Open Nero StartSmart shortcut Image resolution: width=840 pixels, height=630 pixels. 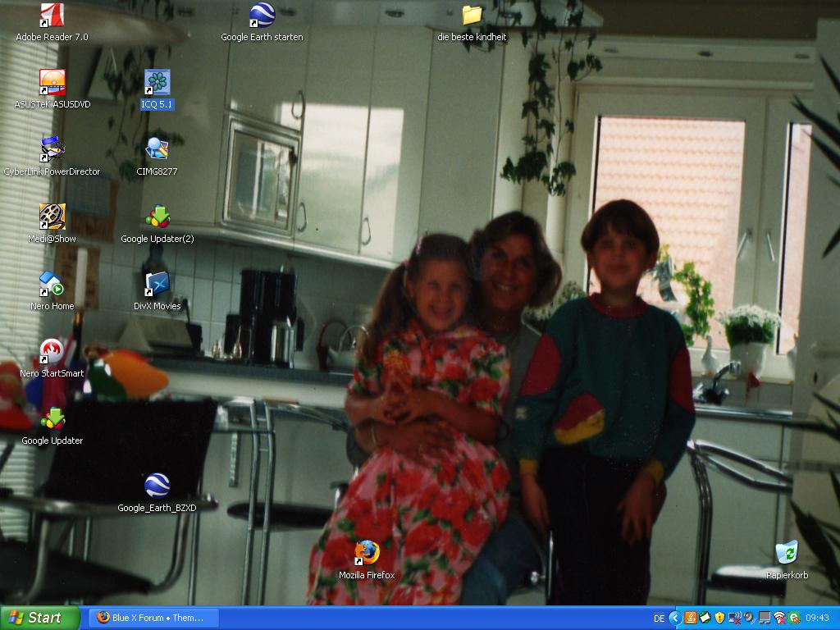pos(52,352)
